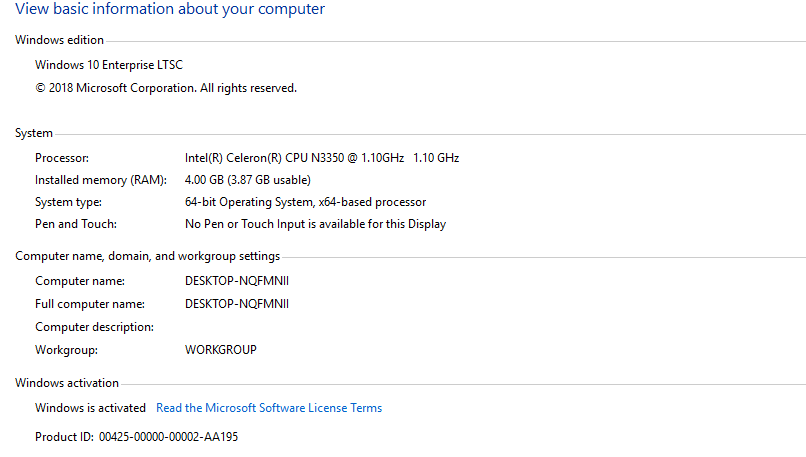
Task: Click the 'View basic information about your computer' heading
Action: tap(170, 10)
